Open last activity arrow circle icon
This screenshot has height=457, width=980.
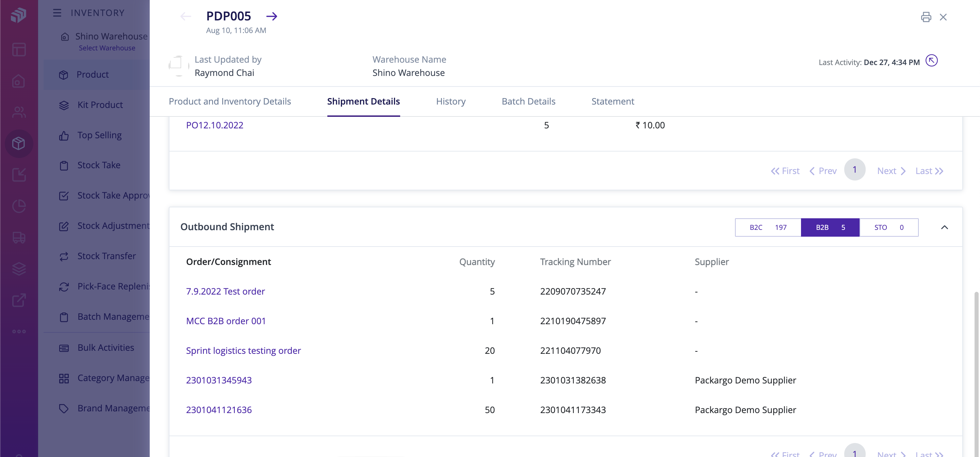(931, 61)
